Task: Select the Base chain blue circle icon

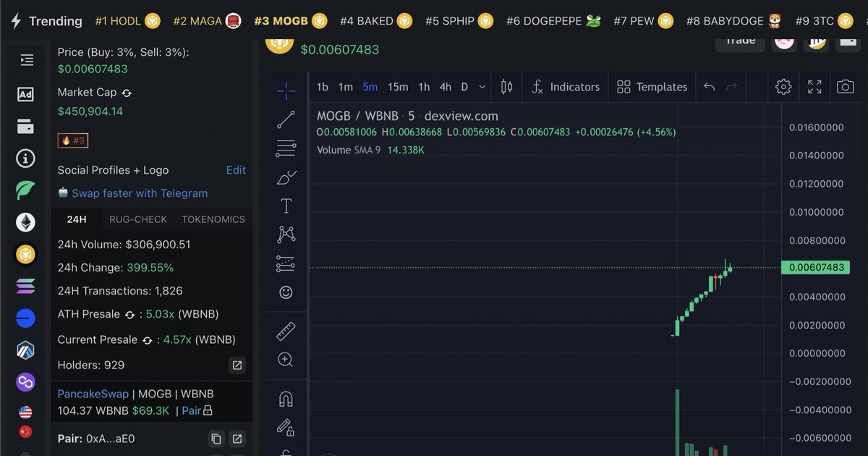Action: pos(26,318)
